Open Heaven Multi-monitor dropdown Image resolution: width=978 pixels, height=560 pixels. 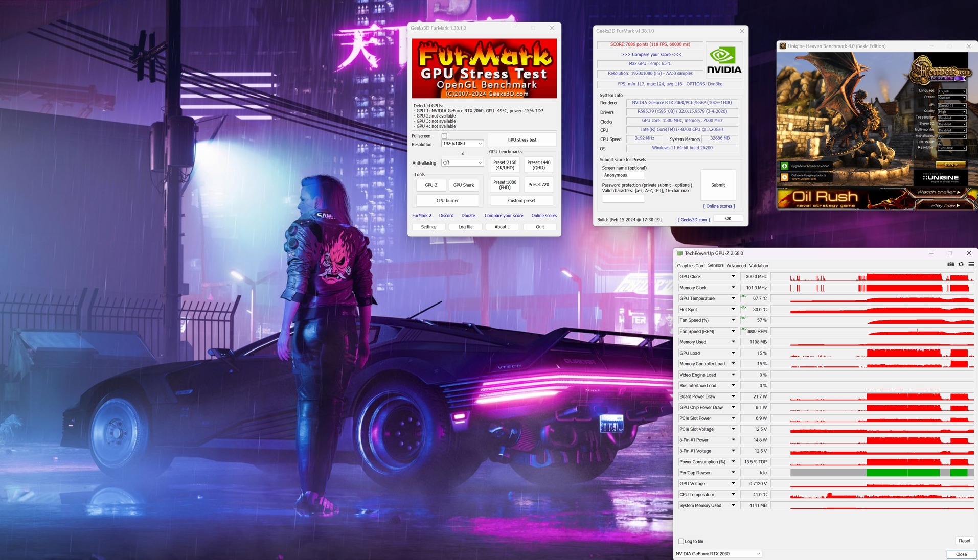[952, 130]
